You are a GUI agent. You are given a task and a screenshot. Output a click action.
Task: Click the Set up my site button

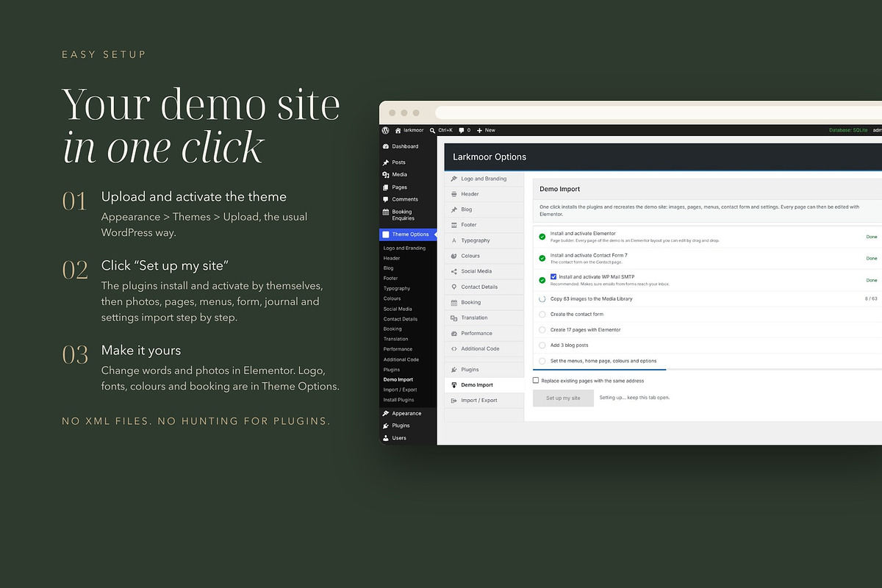point(563,398)
